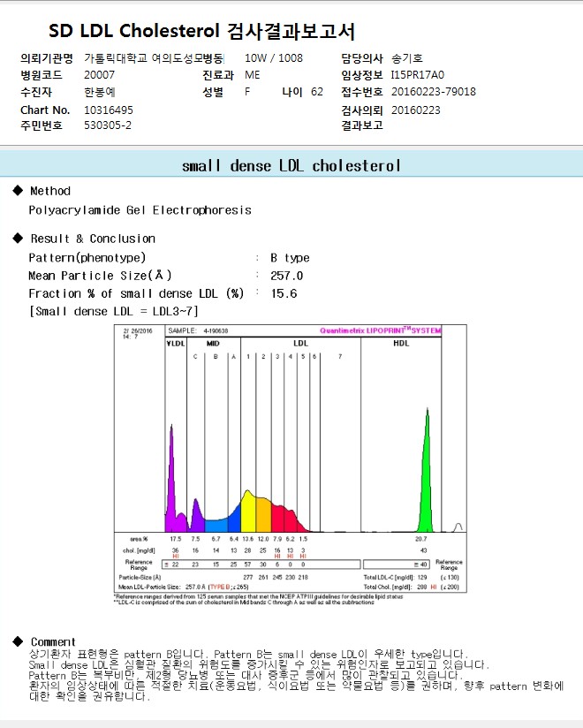Viewport: 583px width, 728px height.
Task: Click the comment line beginning 'Pattern B는 복부비만'
Action: click(246, 675)
